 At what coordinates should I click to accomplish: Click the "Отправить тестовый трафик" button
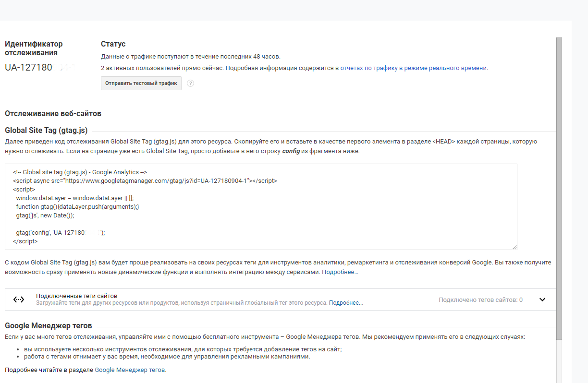click(141, 83)
